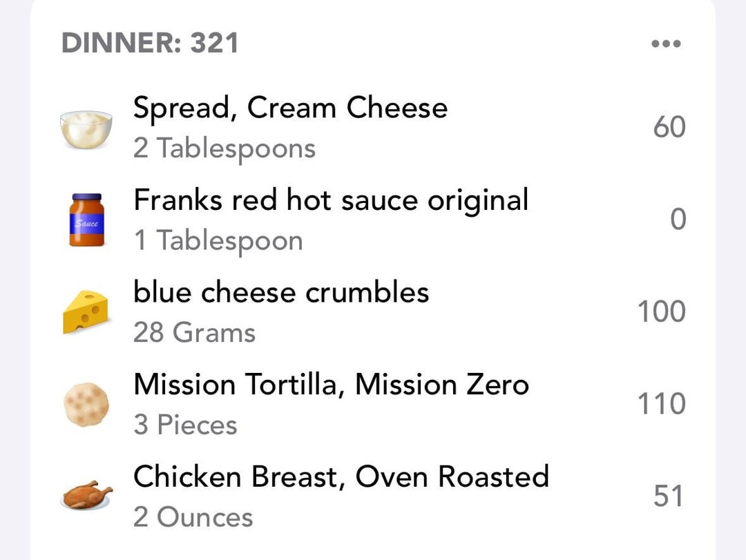Tap the hot sauce jar icon
Image resolution: width=746 pixels, height=560 pixels.
pos(86,220)
